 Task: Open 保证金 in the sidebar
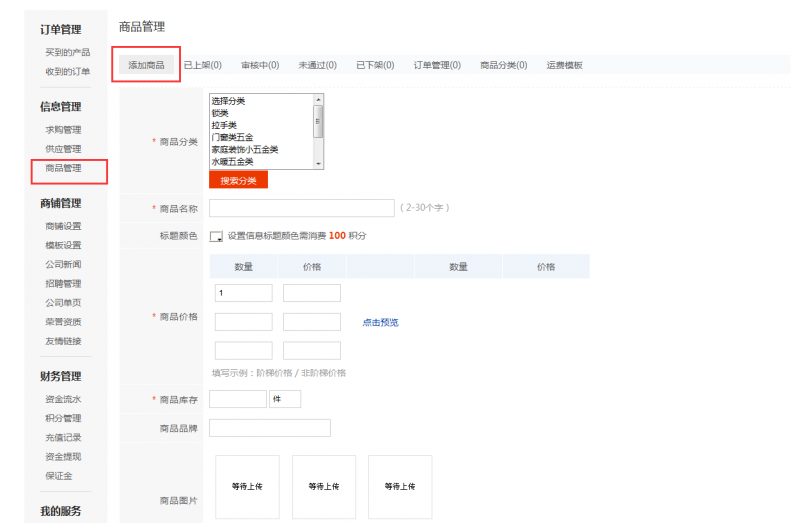59,476
